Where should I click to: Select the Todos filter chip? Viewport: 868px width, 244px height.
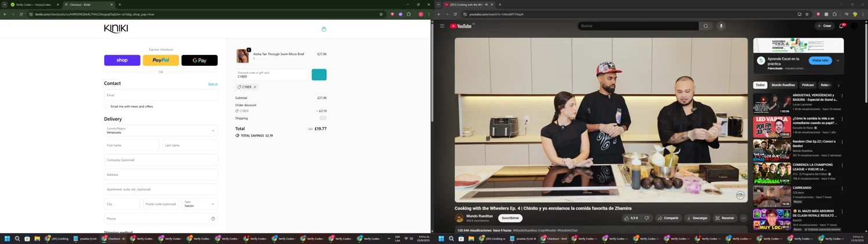[760, 85]
